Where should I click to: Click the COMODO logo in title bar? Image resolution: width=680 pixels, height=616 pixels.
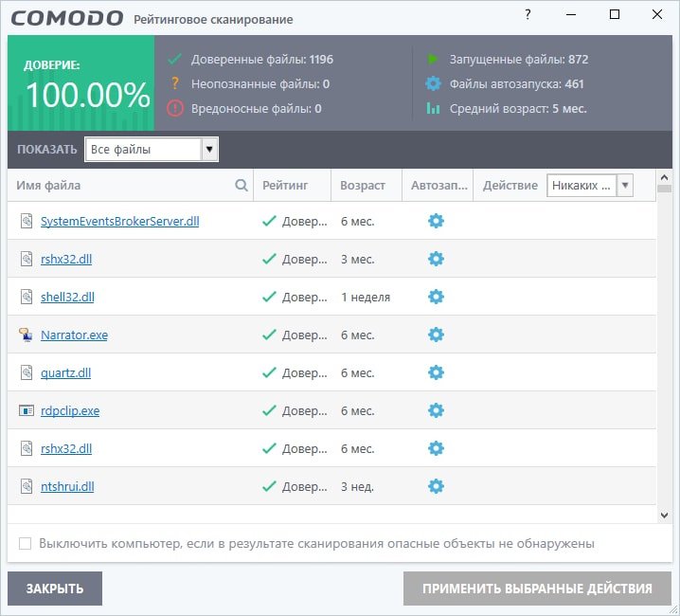pos(67,18)
